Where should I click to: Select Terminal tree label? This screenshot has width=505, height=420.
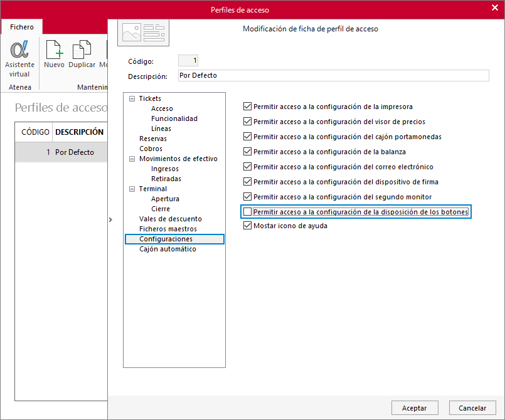152,189
